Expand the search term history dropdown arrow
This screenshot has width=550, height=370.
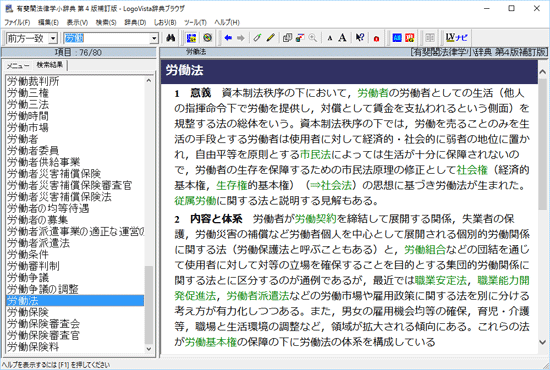tap(154, 38)
